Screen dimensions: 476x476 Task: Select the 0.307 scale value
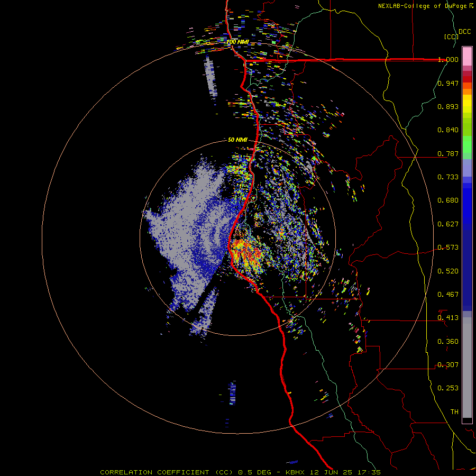pos(448,365)
